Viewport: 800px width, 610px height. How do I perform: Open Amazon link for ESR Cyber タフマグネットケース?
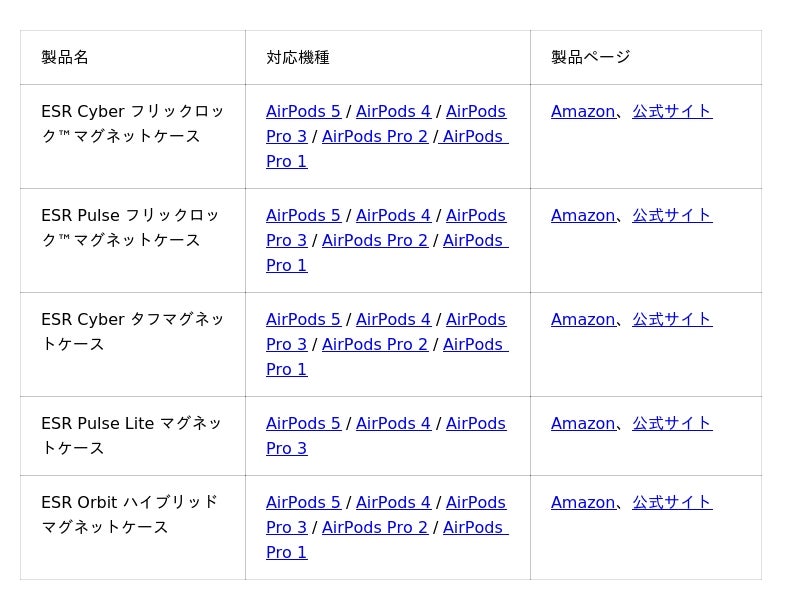coord(583,319)
